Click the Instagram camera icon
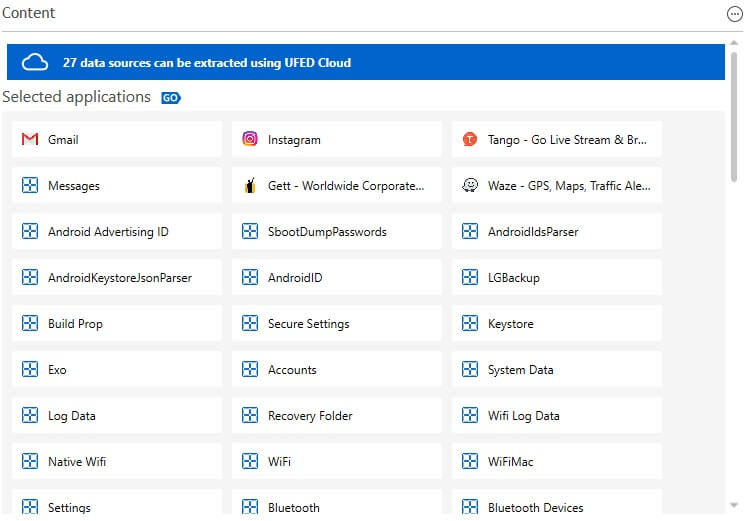Viewport: 751px width, 521px height. (250, 139)
